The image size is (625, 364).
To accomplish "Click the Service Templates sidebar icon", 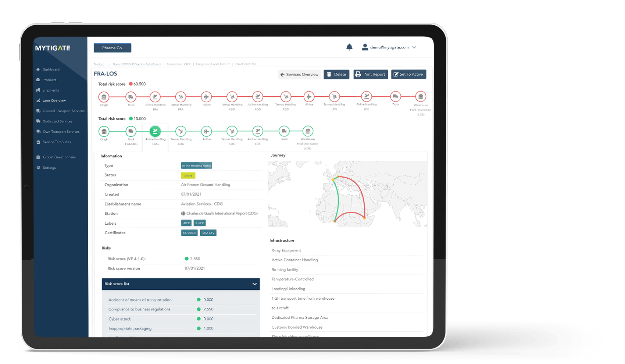I will (38, 142).
